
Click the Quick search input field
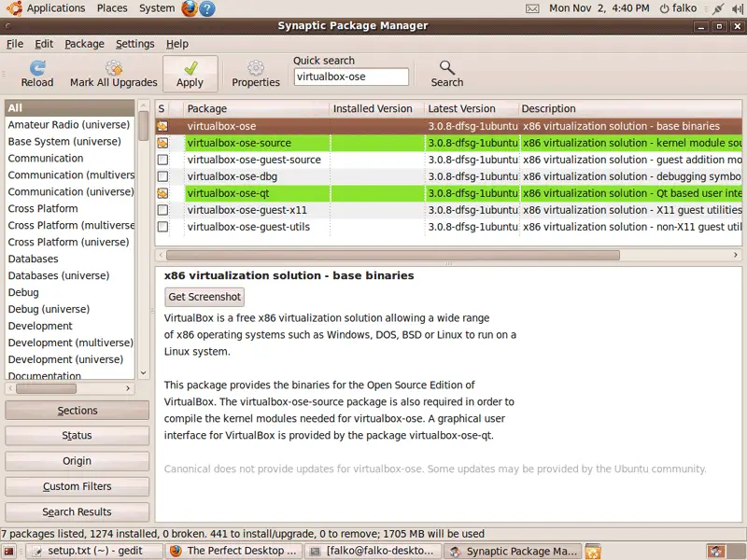pos(351,77)
